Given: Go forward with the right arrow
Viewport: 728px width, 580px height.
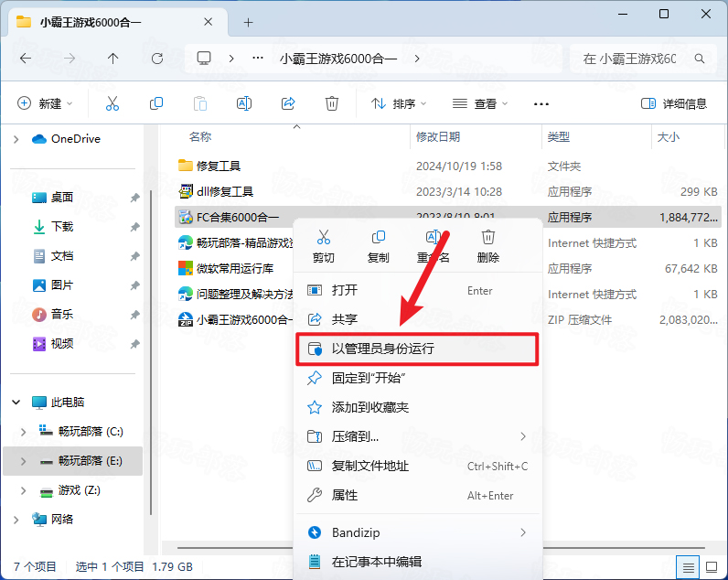Looking at the screenshot, I should pos(70,58).
